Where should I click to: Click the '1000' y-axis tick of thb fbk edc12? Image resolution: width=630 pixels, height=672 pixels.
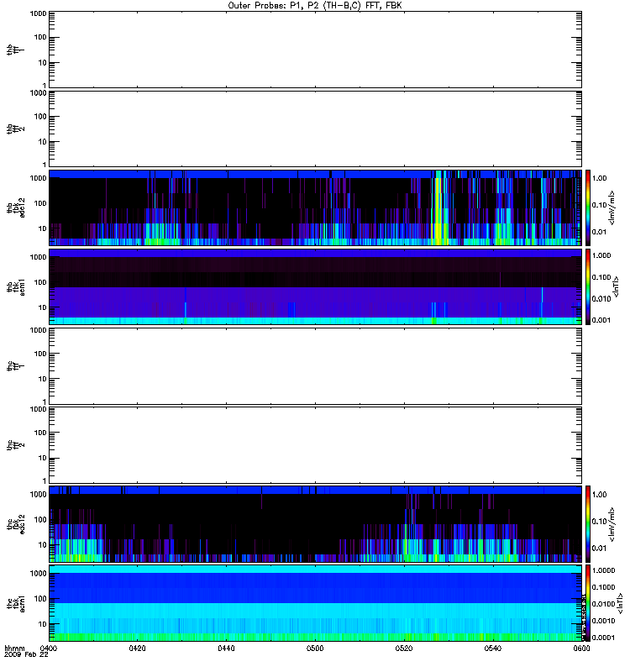pyautogui.click(x=38, y=178)
